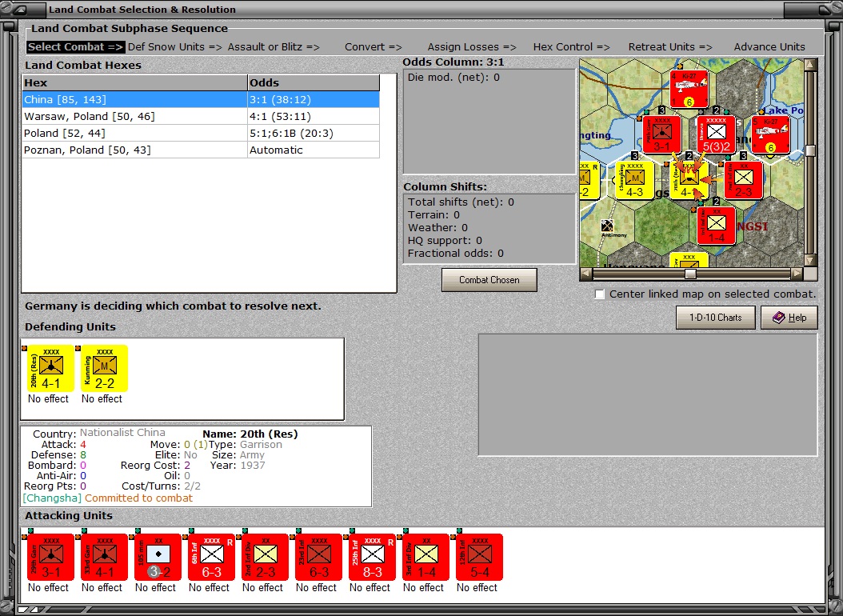Click the Assign Losses subphase step

point(472,46)
